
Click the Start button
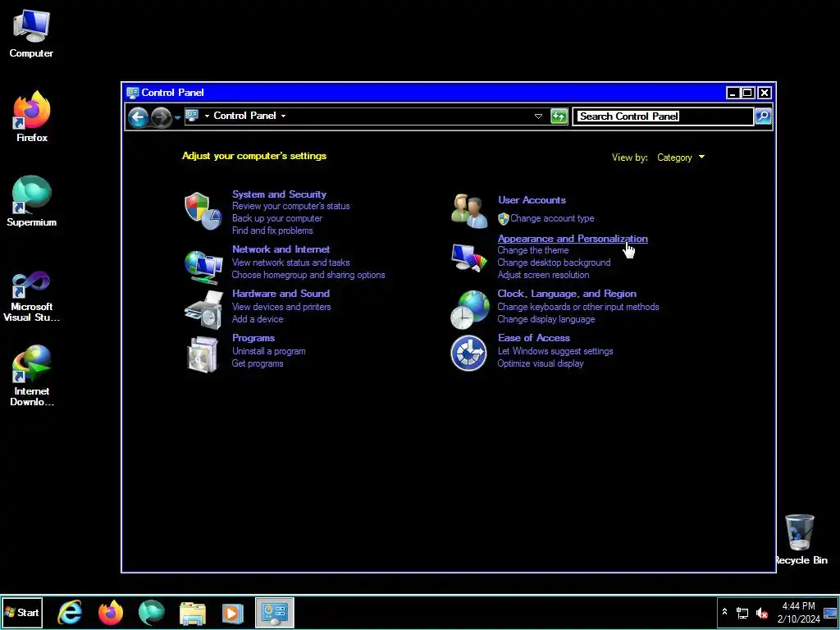coord(21,612)
